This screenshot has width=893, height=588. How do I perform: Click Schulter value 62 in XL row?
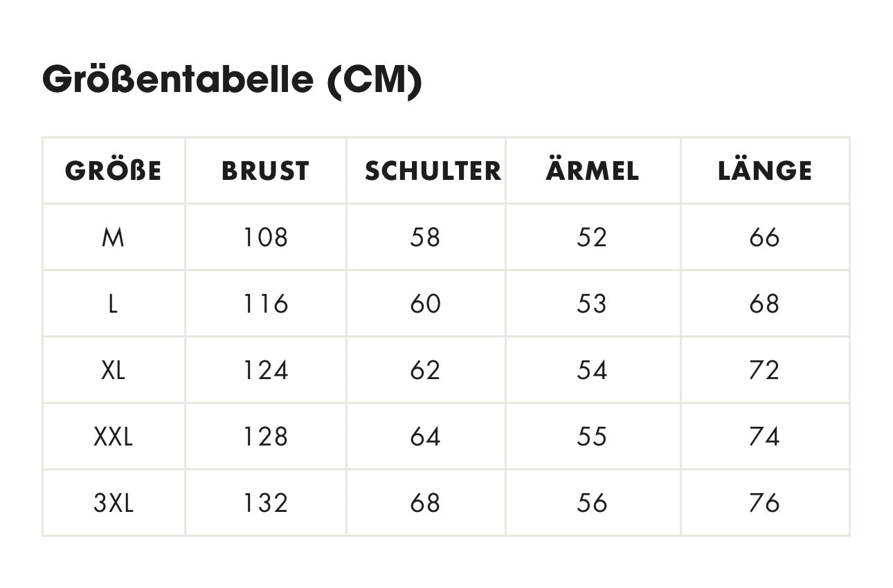click(425, 370)
